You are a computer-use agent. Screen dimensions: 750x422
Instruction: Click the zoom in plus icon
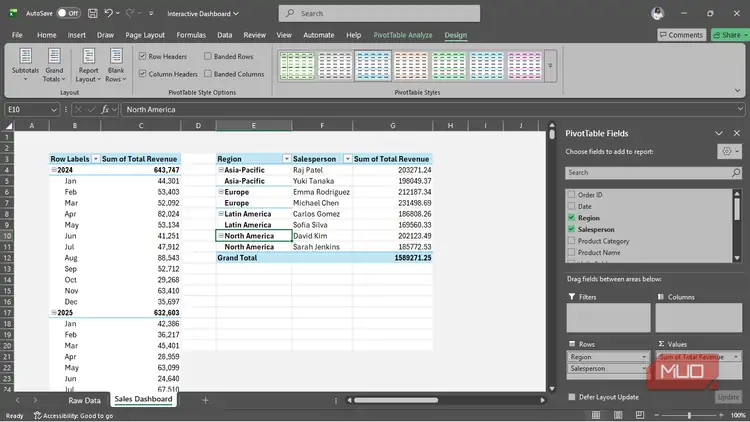click(721, 415)
